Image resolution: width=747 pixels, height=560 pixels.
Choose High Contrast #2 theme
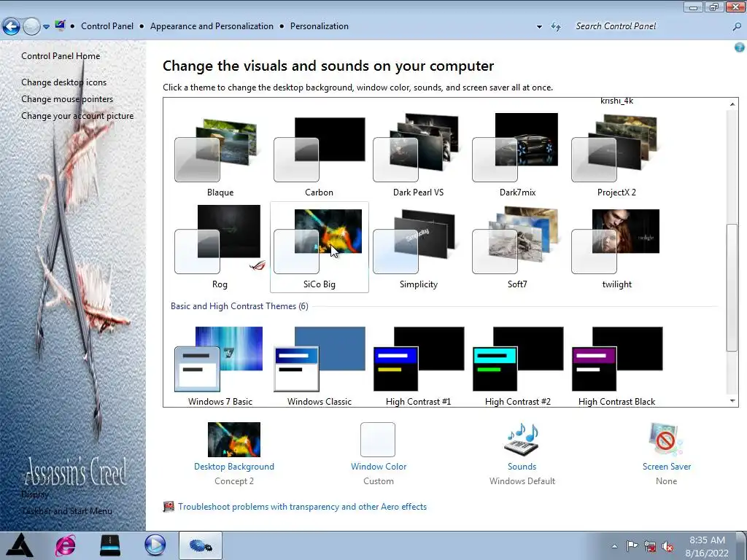pos(517,366)
